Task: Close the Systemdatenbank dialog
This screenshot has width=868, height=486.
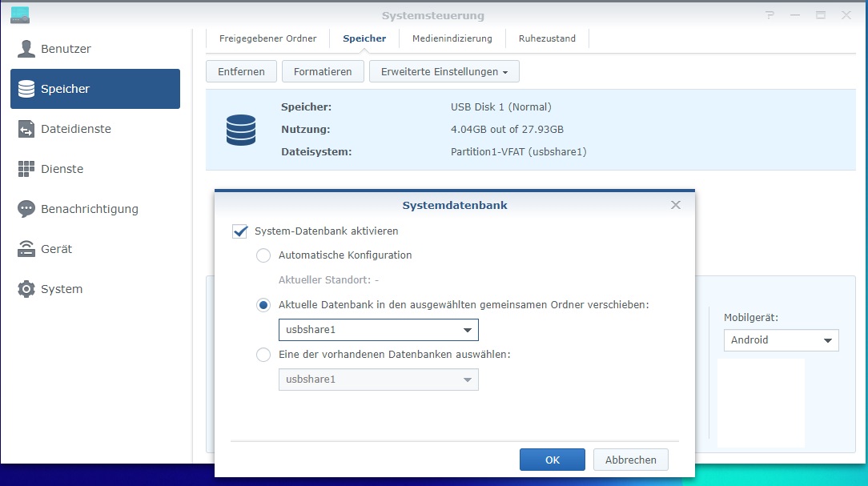Action: coord(675,204)
